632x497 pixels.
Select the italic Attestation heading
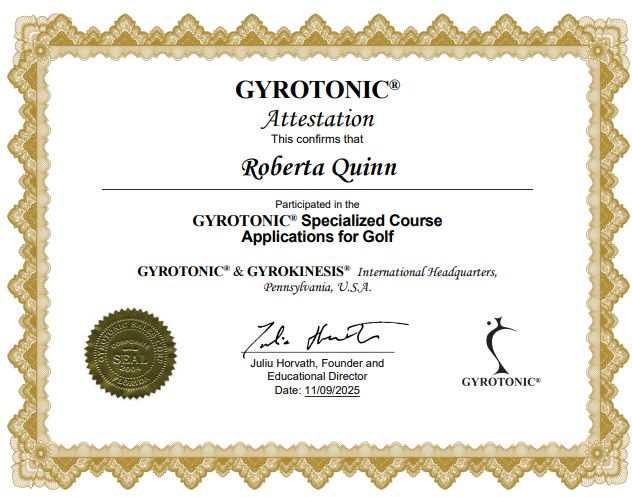click(317, 119)
